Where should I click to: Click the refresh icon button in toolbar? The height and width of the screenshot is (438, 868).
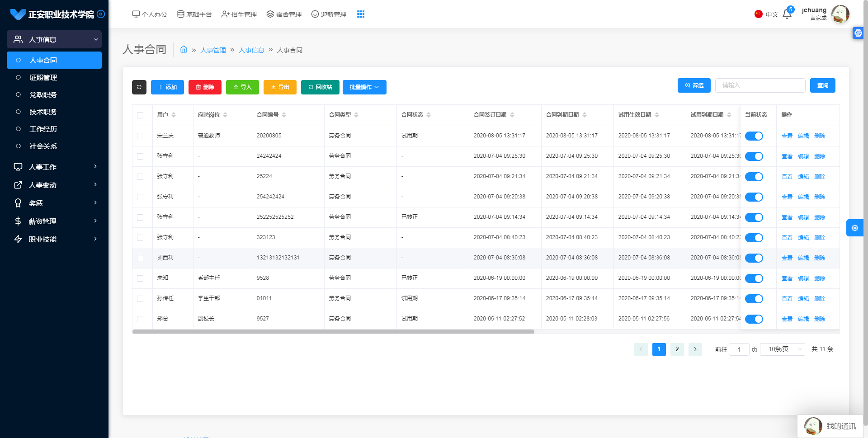[x=139, y=87]
